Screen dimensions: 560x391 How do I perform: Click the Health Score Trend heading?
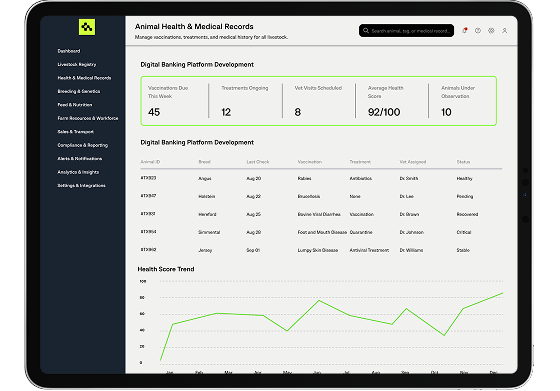(x=166, y=269)
